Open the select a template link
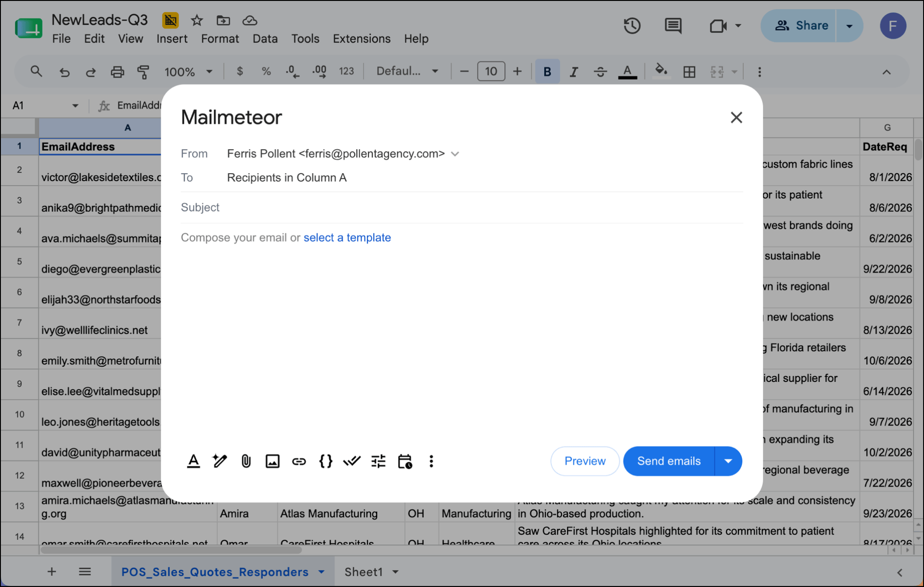The height and width of the screenshot is (587, 924). point(347,237)
